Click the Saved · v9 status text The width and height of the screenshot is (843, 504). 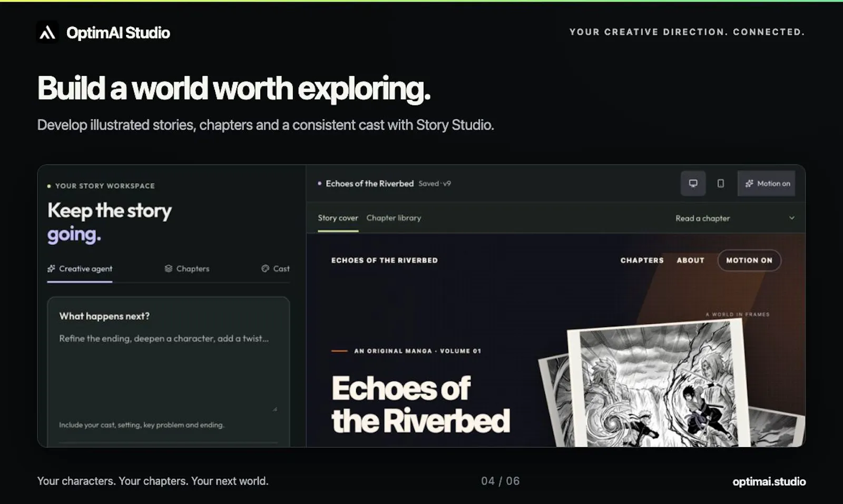point(435,183)
